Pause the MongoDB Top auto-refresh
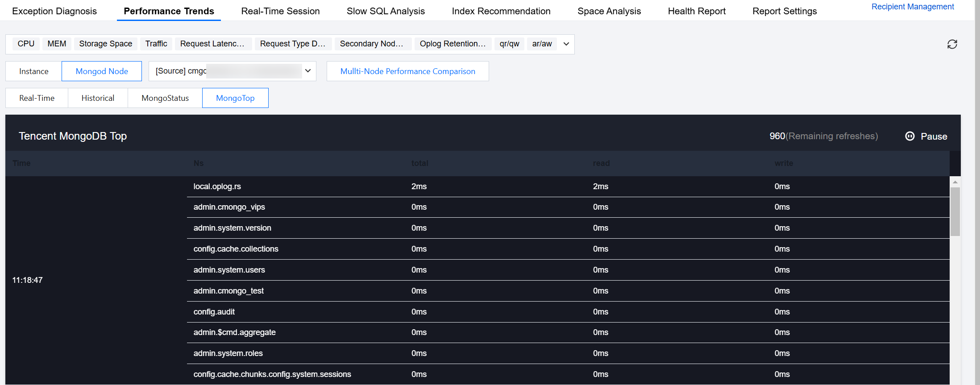 [926, 137]
